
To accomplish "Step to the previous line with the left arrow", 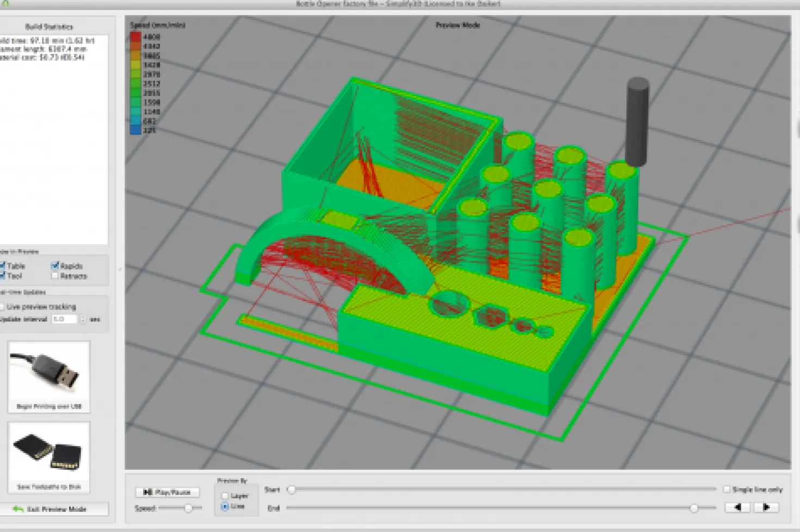I will point(737,508).
